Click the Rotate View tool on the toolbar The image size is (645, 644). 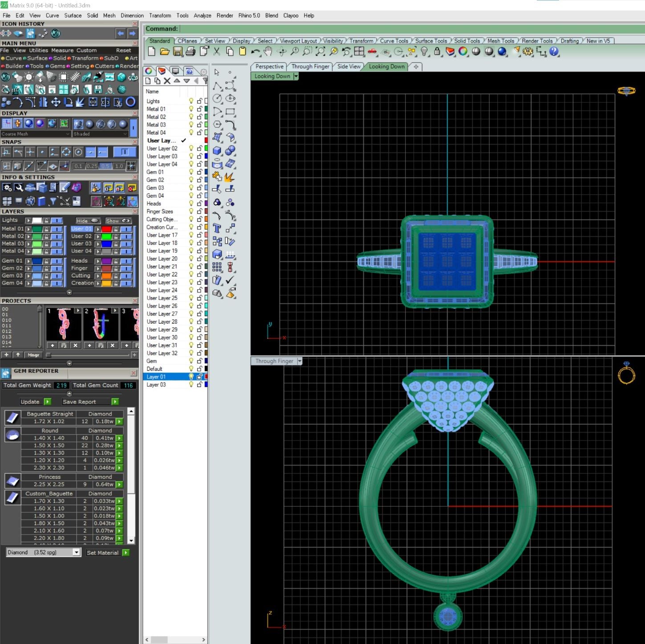point(281,51)
